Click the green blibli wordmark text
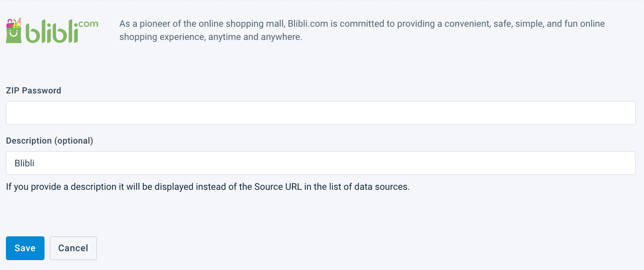 52,32
